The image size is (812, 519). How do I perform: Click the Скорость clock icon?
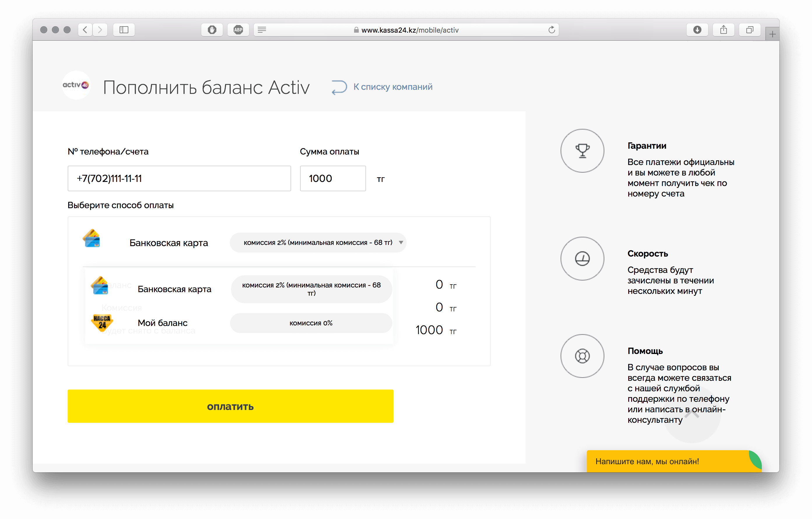point(582,259)
